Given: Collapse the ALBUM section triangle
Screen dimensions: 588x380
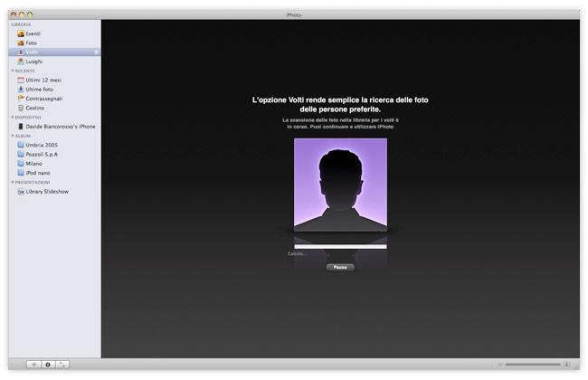Looking at the screenshot, I should (x=13, y=136).
